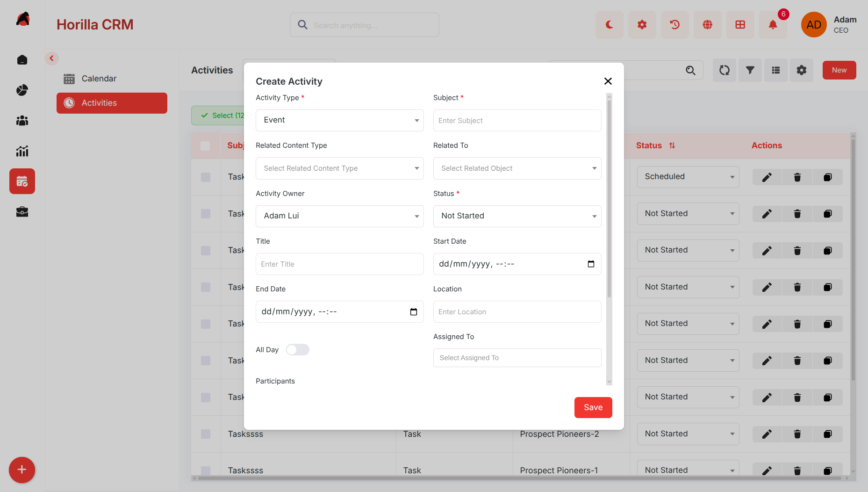Check the Prospect Pioneers-2 row checkbox
Image resolution: width=868 pixels, height=492 pixels.
(205, 434)
